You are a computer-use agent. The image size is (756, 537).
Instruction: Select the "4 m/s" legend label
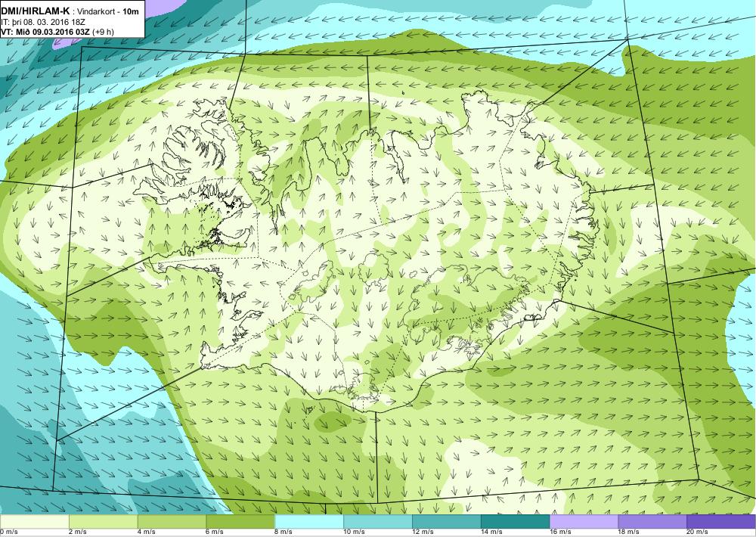pyautogui.click(x=147, y=532)
